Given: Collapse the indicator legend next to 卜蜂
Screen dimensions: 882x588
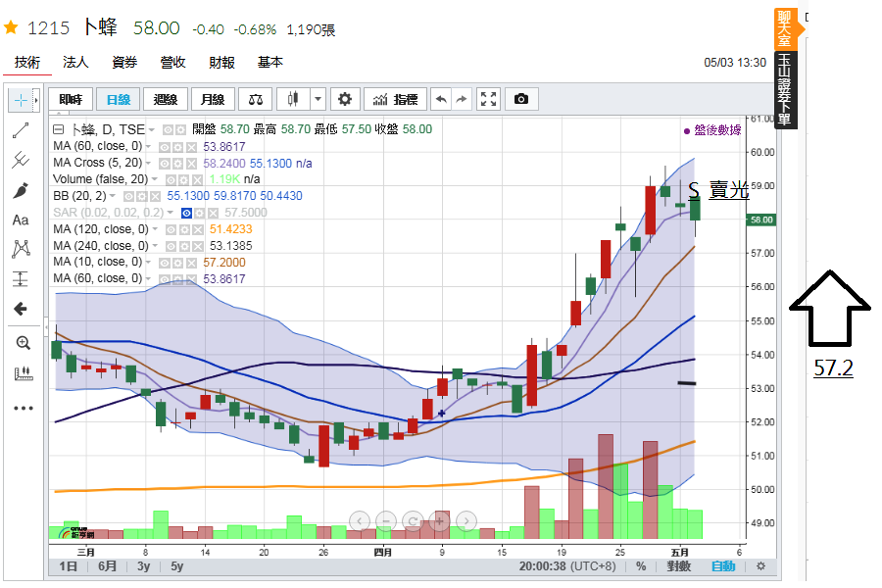Looking at the screenshot, I should coord(59,129).
